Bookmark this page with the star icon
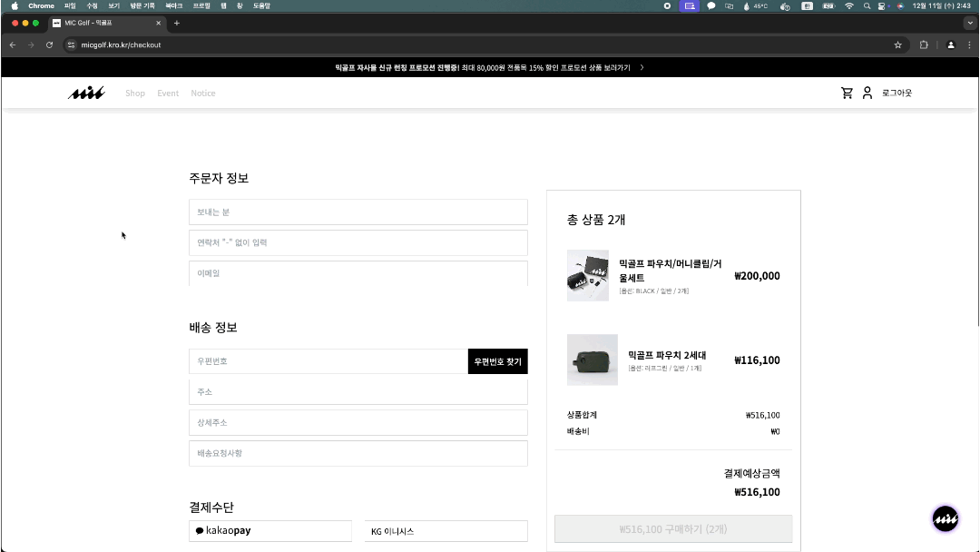The width and height of the screenshot is (980, 552). click(898, 44)
